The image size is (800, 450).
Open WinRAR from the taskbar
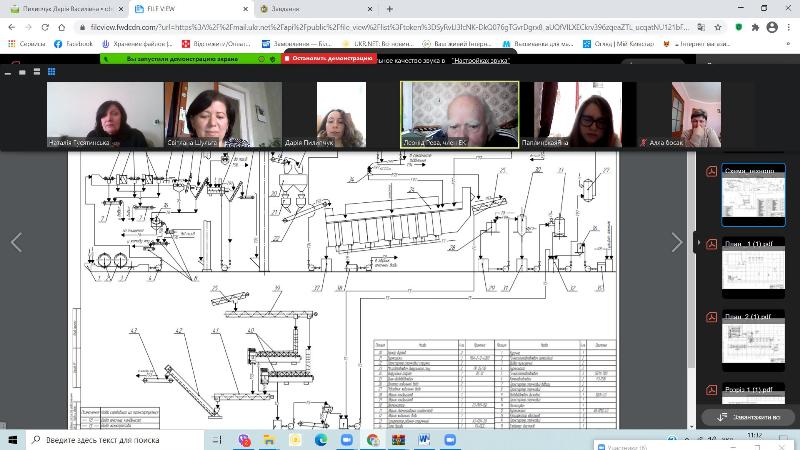pyautogui.click(x=398, y=440)
